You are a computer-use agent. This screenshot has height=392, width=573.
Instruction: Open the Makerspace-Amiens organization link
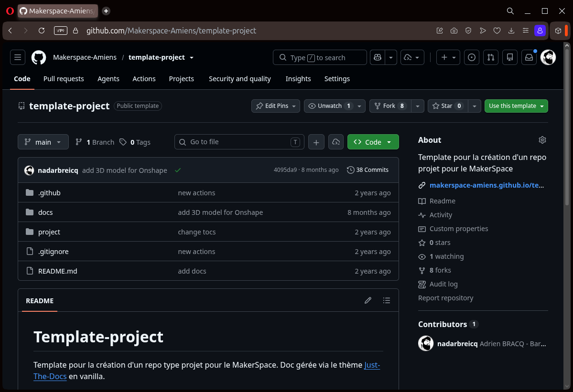tap(85, 57)
